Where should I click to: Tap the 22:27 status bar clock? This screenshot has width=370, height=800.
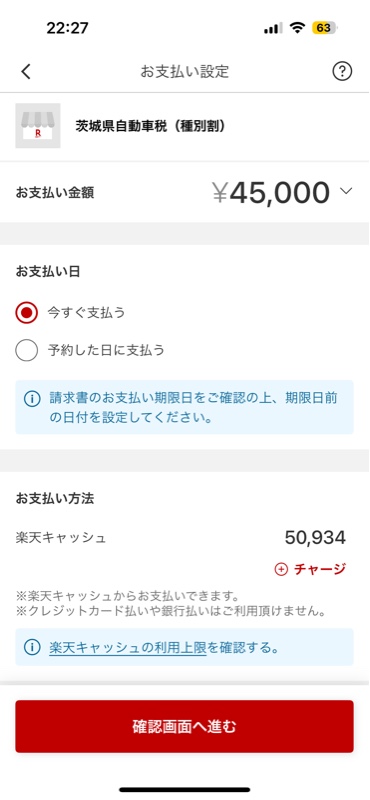point(67,28)
